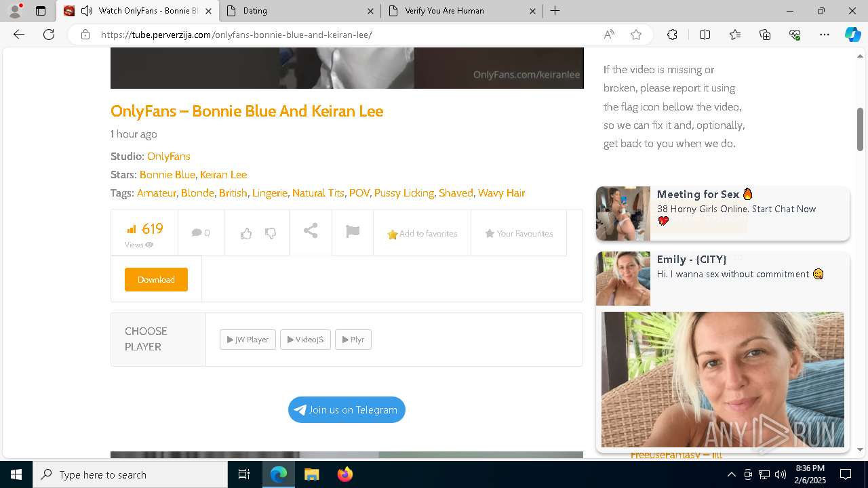Open Extensions puzzle icon

point(672,35)
